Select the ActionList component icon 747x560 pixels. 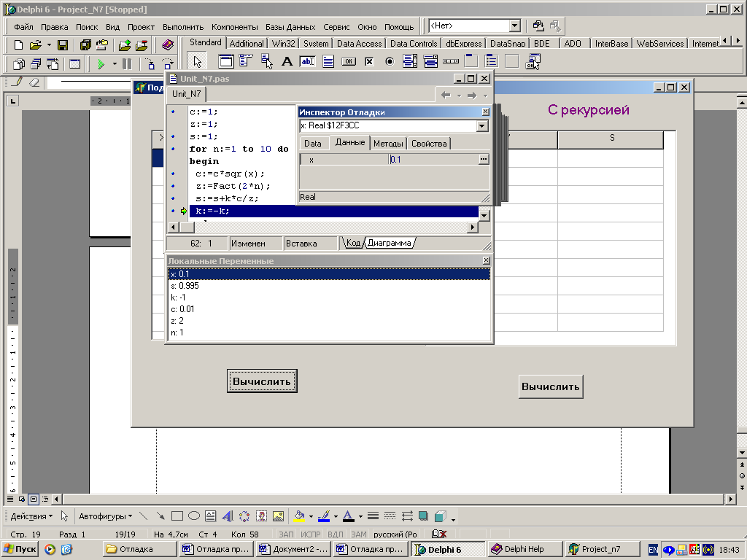[533, 61]
